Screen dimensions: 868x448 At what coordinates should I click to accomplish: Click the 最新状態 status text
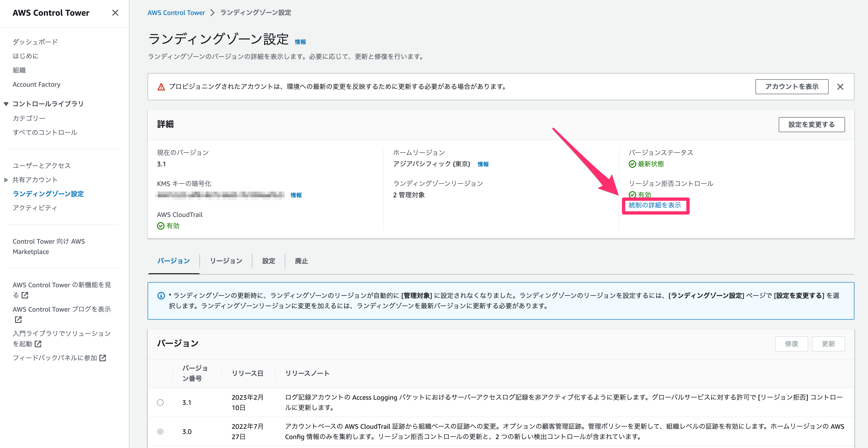pyautogui.click(x=651, y=164)
